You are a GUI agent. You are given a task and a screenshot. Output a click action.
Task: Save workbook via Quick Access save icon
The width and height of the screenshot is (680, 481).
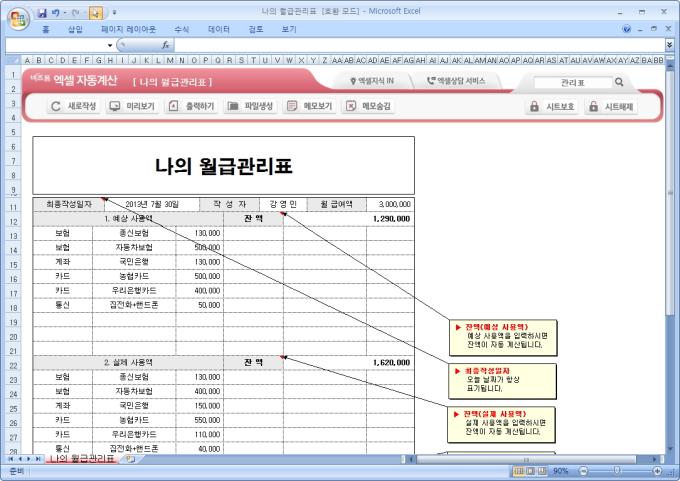pos(42,13)
